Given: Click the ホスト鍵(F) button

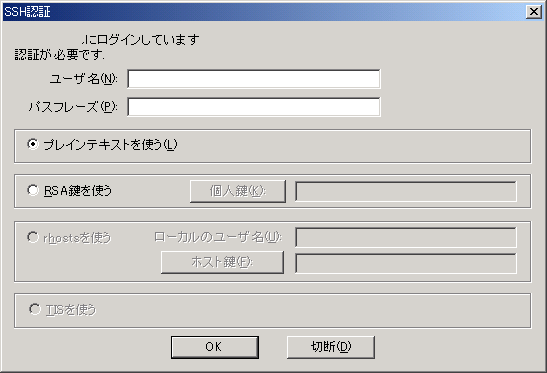Looking at the screenshot, I should [222, 262].
